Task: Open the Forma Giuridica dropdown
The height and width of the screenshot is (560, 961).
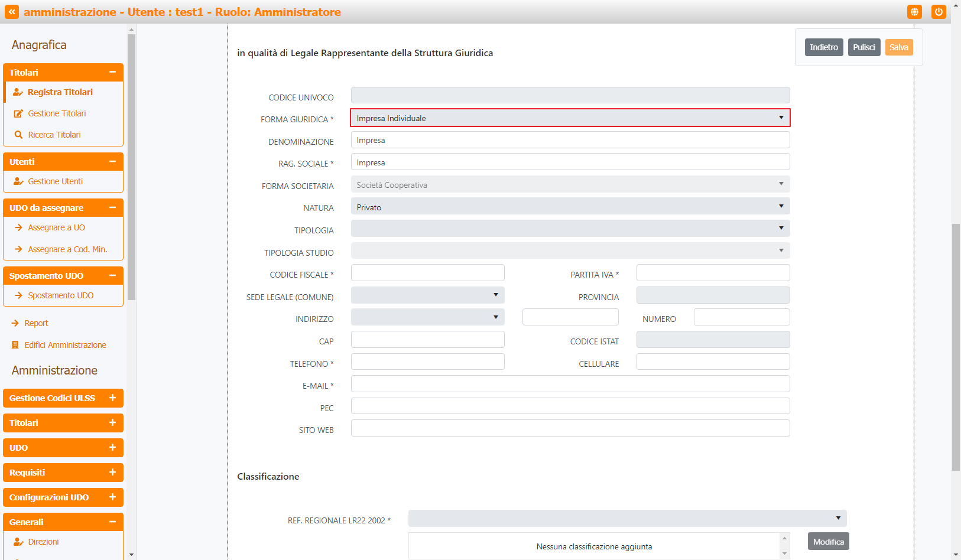Action: point(570,118)
